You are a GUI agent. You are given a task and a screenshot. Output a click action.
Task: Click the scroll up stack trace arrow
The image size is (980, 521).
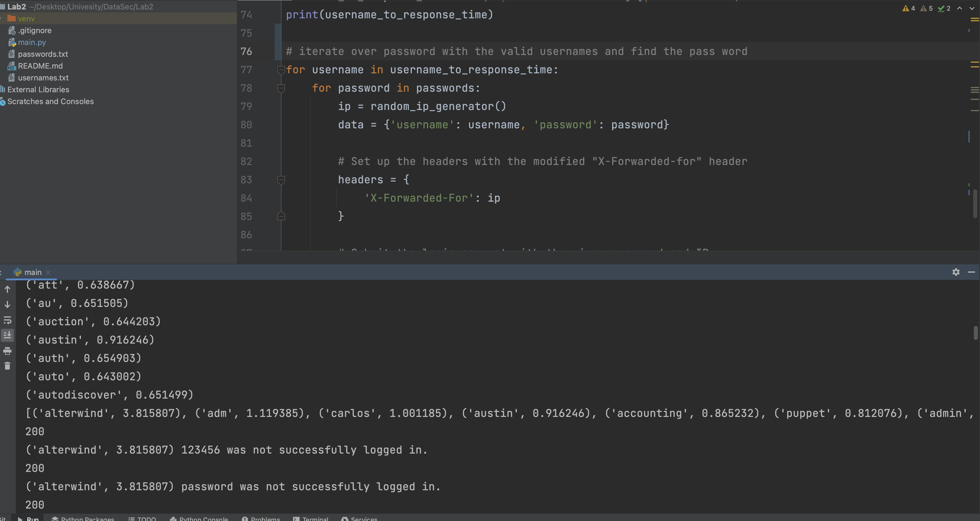tap(7, 289)
